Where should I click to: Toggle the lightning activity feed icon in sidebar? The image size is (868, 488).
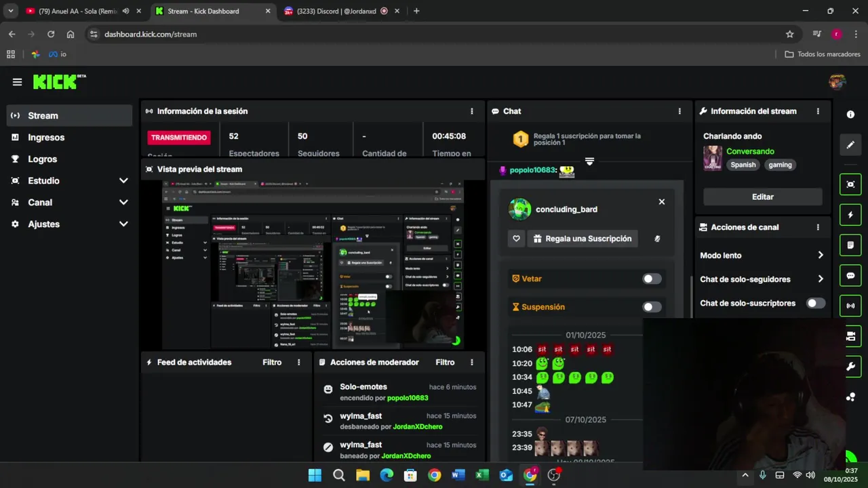(x=850, y=215)
